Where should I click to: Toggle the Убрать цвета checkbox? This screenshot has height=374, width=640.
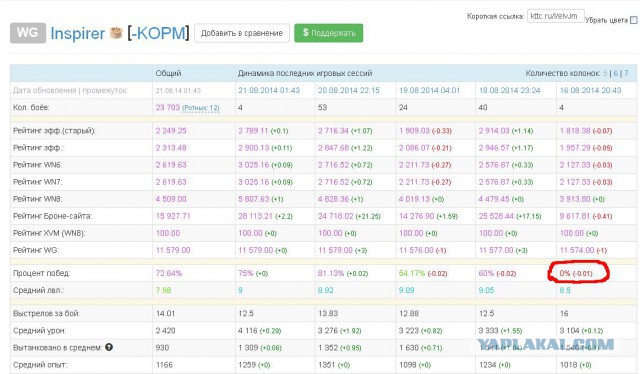633,20
